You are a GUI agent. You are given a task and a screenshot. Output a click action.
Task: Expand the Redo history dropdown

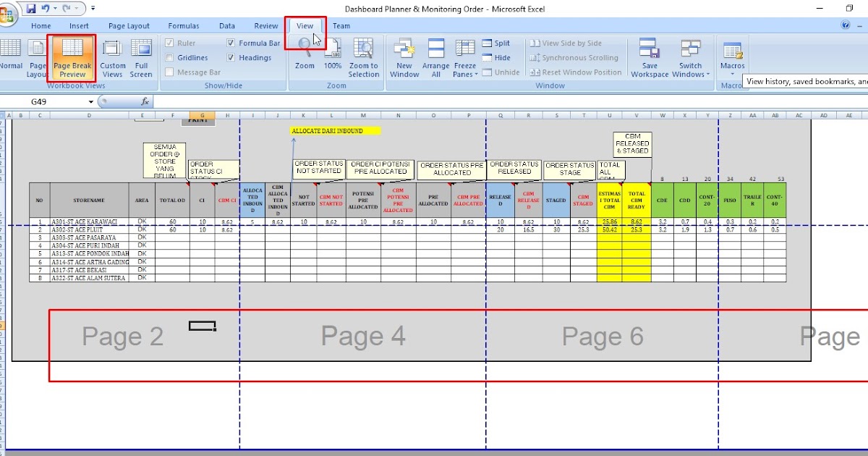(75, 9)
